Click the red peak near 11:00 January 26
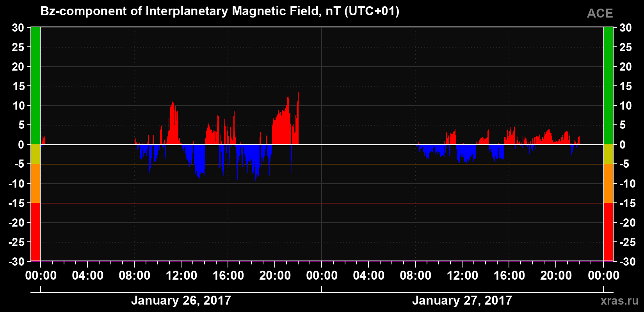Image resolution: width=644 pixels, height=312 pixels. [x=173, y=123]
